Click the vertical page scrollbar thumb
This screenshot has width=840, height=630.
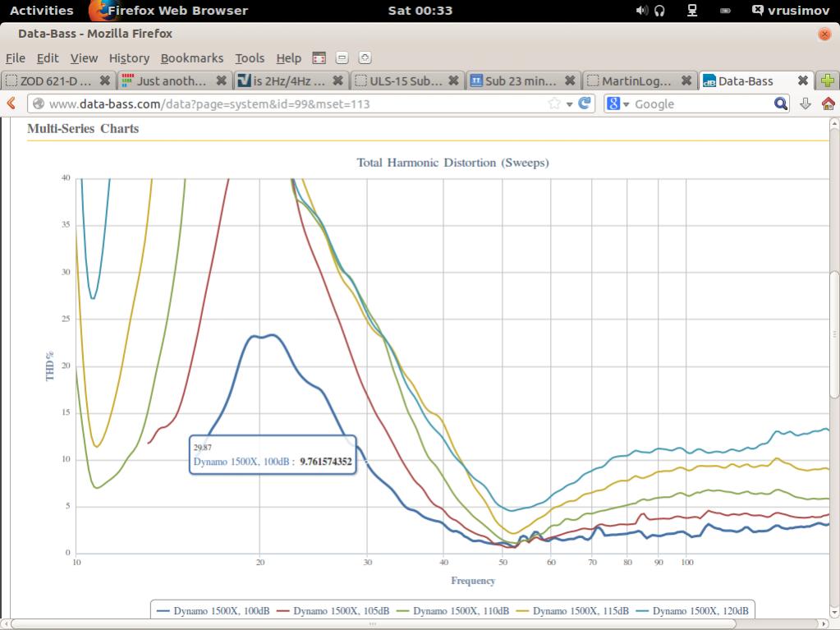point(834,334)
